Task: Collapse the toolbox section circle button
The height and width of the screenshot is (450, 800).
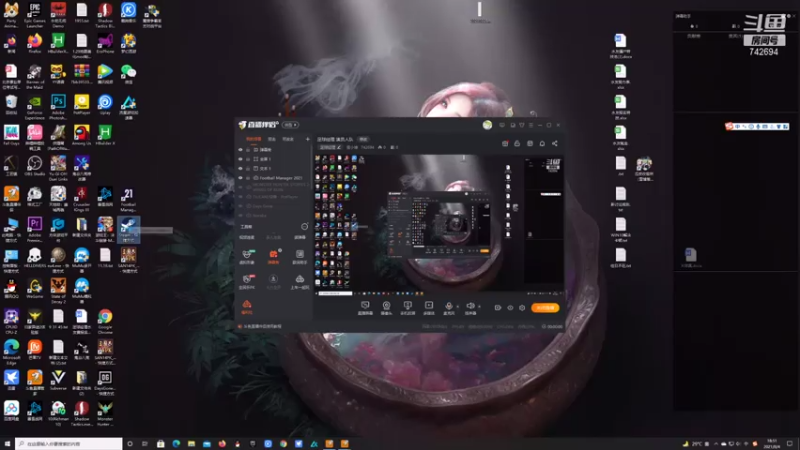Action: (305, 226)
